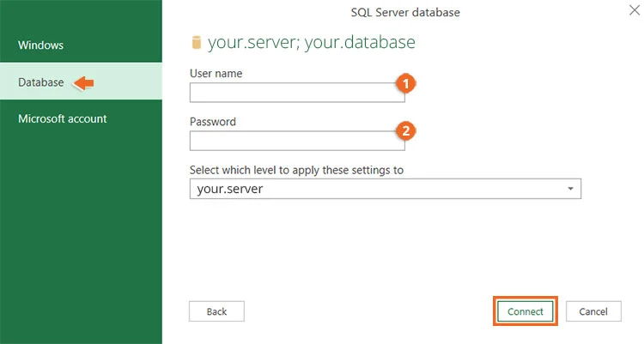This screenshot has width=644, height=344.
Task: Click the 'Password' label
Action: pos(213,122)
